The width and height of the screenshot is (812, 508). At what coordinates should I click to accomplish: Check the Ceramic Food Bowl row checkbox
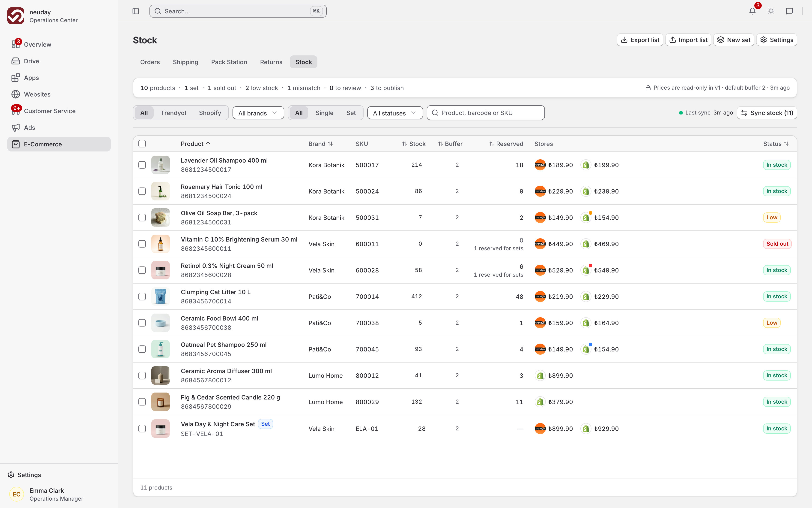[x=142, y=323]
